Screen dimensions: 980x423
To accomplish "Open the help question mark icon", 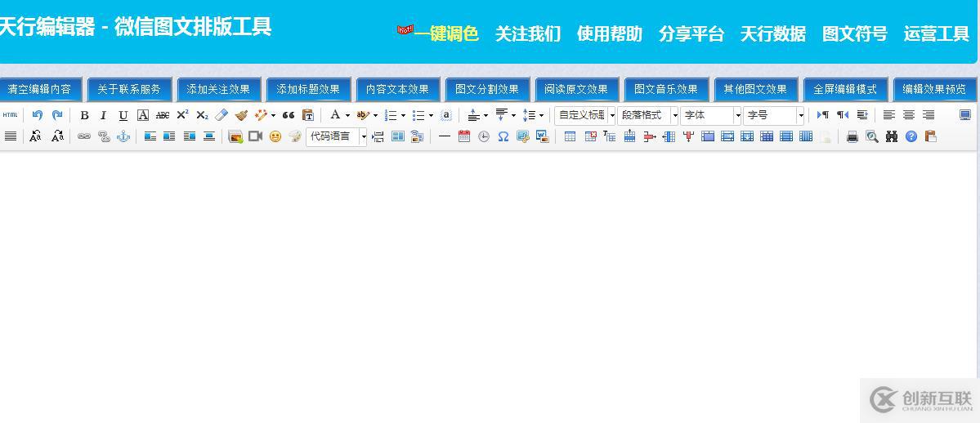I will click(x=911, y=136).
